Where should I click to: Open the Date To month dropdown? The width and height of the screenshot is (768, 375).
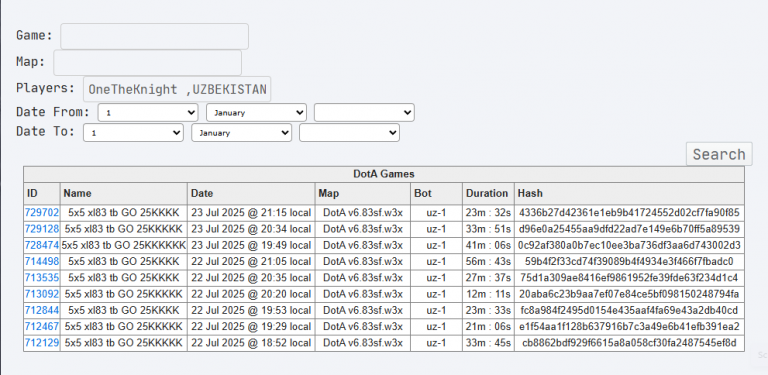pyautogui.click(x=241, y=133)
